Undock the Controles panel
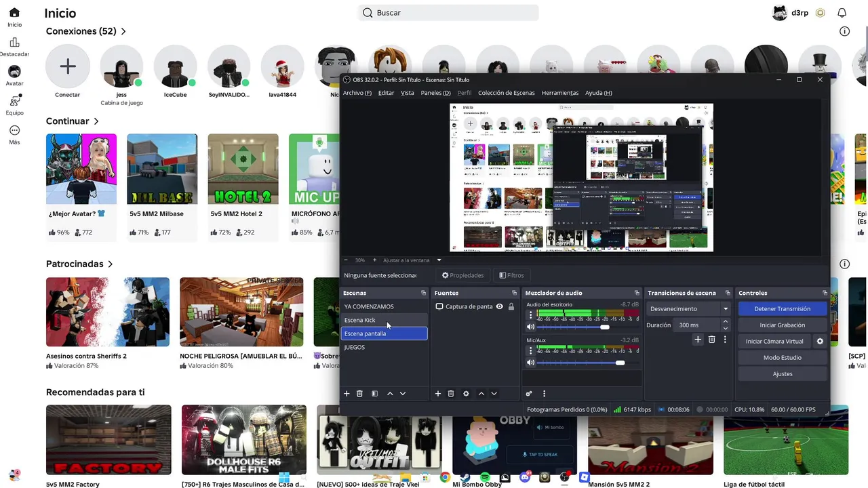868x488 pixels. click(x=825, y=293)
